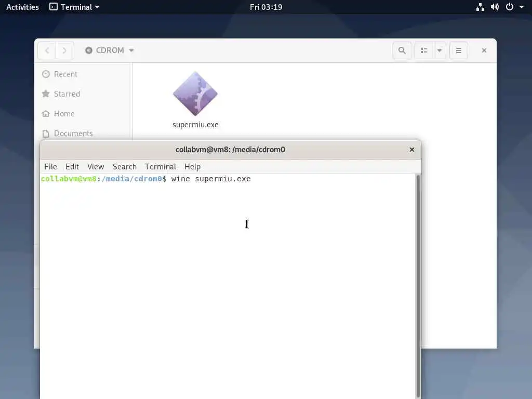The width and height of the screenshot is (532, 399).
Task: Expand the system menu arrow
Action: point(522,7)
